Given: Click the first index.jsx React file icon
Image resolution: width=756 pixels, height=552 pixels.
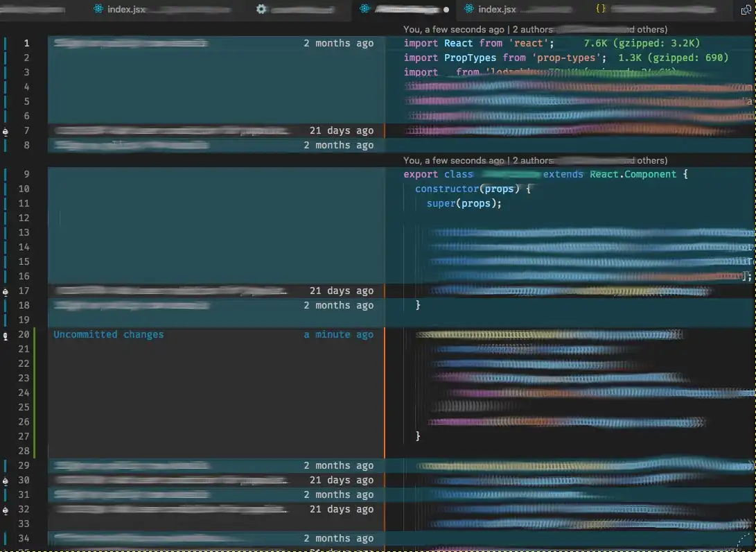Looking at the screenshot, I should coord(98,9).
